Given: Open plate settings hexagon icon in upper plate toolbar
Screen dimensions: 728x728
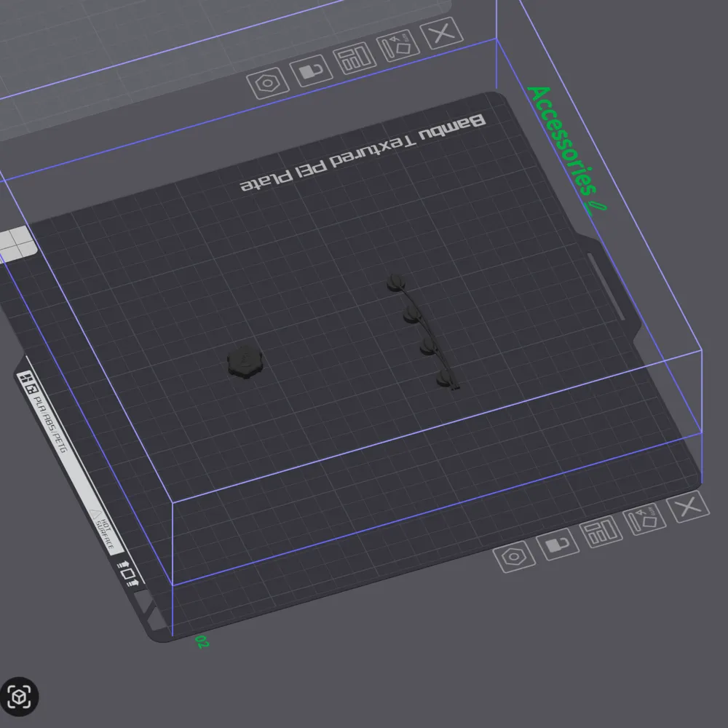Looking at the screenshot, I should pyautogui.click(x=268, y=83).
